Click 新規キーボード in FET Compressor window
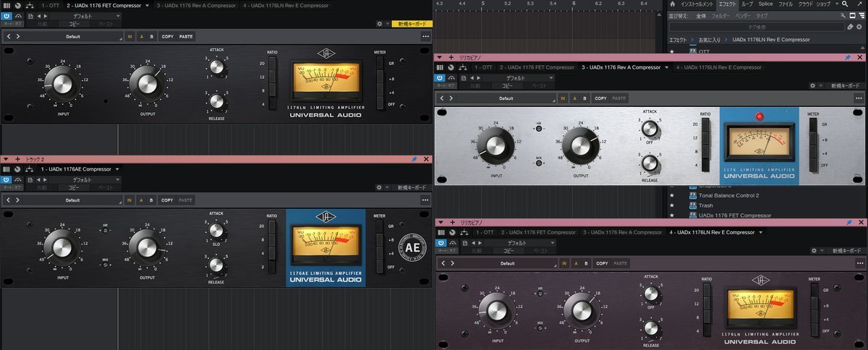Viewport: 868px width, 350px height. tap(412, 24)
